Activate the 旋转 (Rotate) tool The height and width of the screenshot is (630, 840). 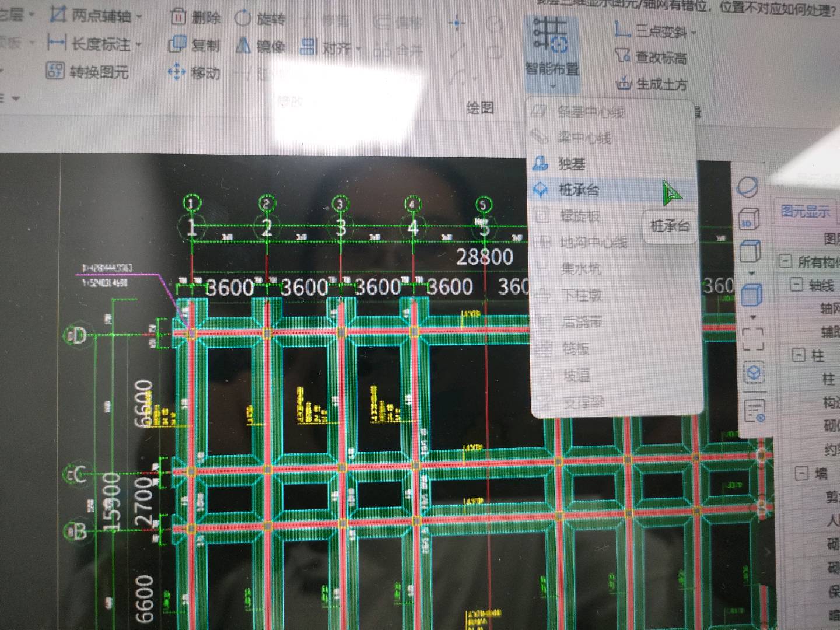coord(260,19)
